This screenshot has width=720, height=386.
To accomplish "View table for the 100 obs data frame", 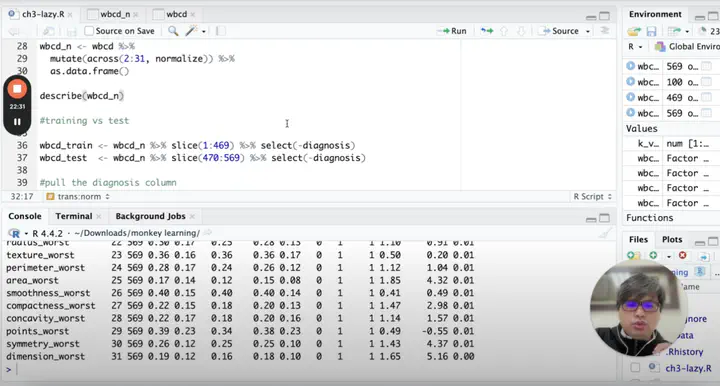I will [x=707, y=82].
